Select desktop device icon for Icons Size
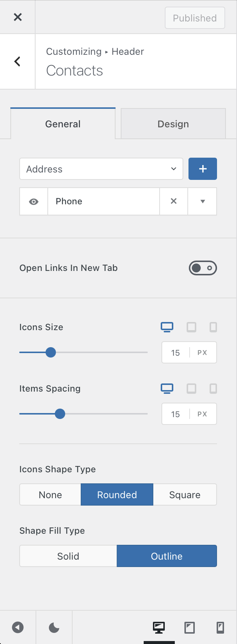Image resolution: width=237 pixels, height=644 pixels. (167, 327)
